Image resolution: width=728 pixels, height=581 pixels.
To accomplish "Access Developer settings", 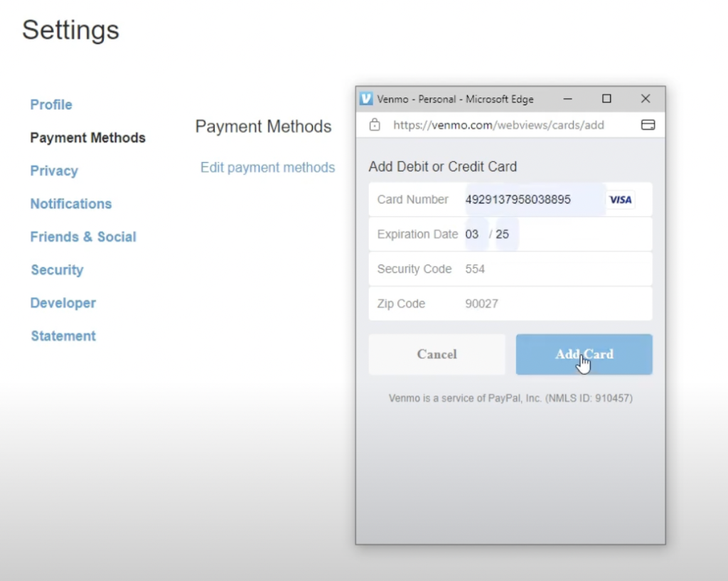I will pyautogui.click(x=63, y=303).
